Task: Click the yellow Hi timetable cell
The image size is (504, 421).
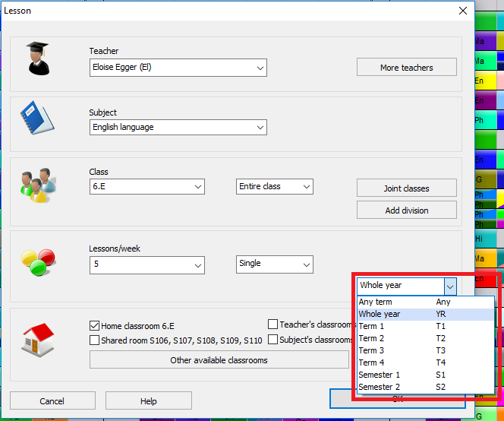Action: (486, 239)
